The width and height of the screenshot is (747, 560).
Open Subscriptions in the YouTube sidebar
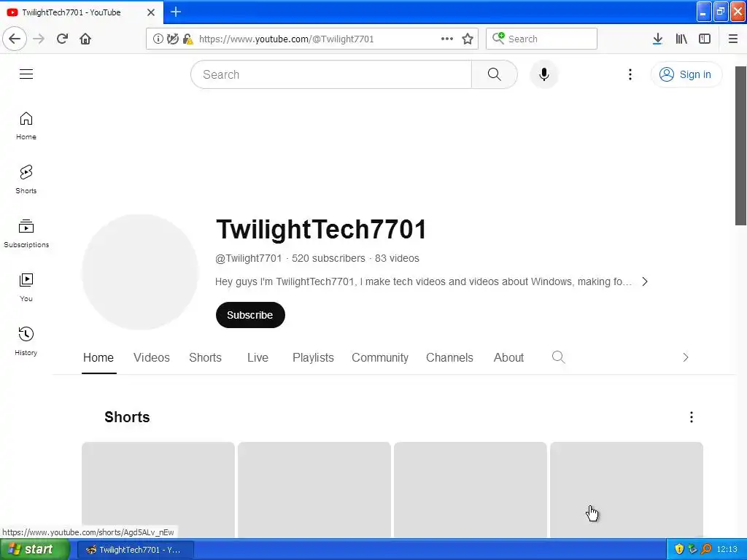point(26,233)
